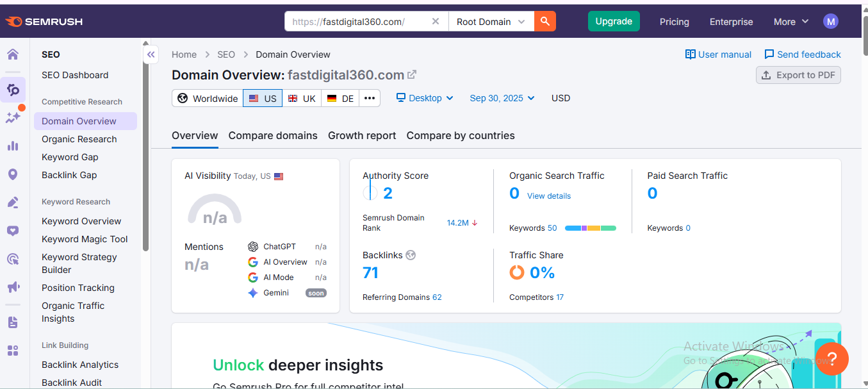Switch the region to DE
The image size is (868, 389).
click(340, 98)
